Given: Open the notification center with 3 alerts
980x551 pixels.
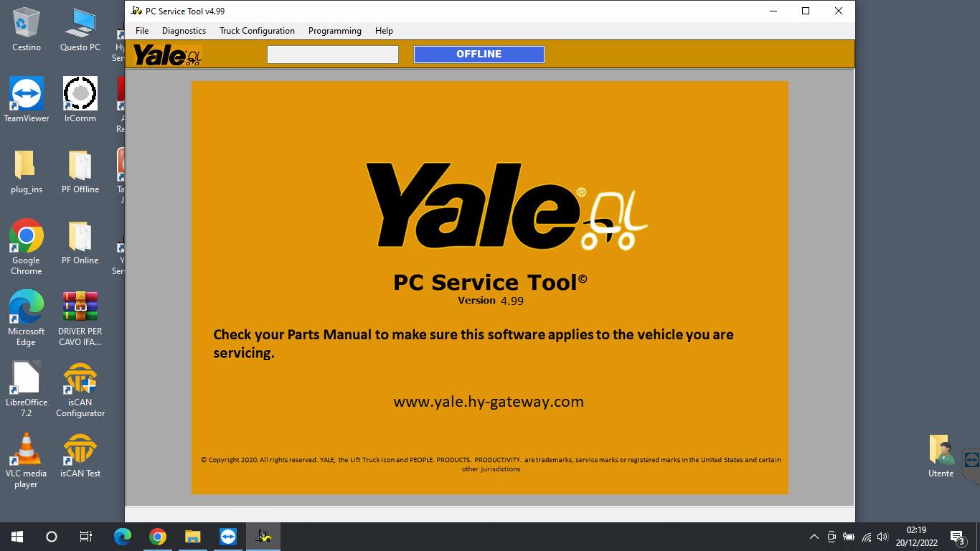Looking at the screenshot, I should coord(958,537).
